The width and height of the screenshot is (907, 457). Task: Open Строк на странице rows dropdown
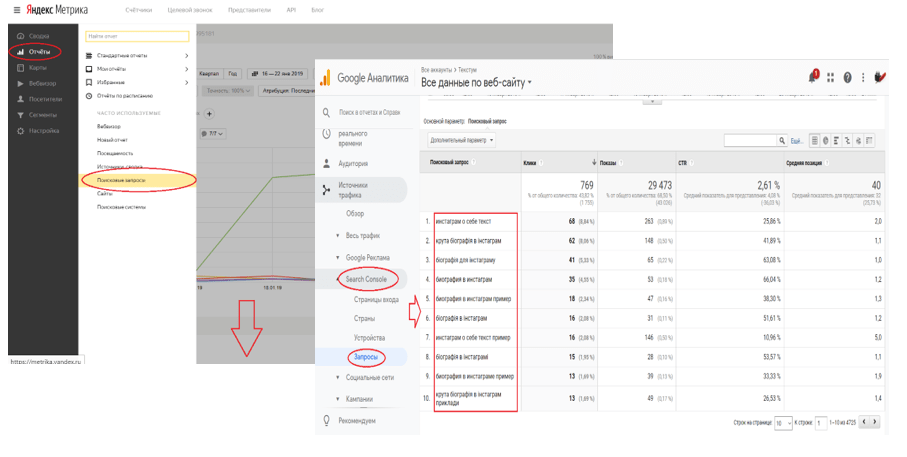coord(783,423)
